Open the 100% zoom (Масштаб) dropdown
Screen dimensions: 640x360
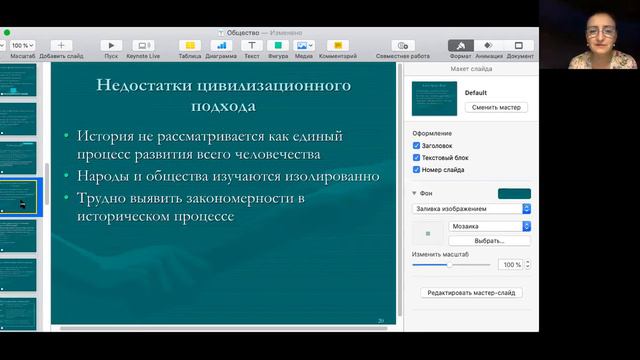pos(22,45)
